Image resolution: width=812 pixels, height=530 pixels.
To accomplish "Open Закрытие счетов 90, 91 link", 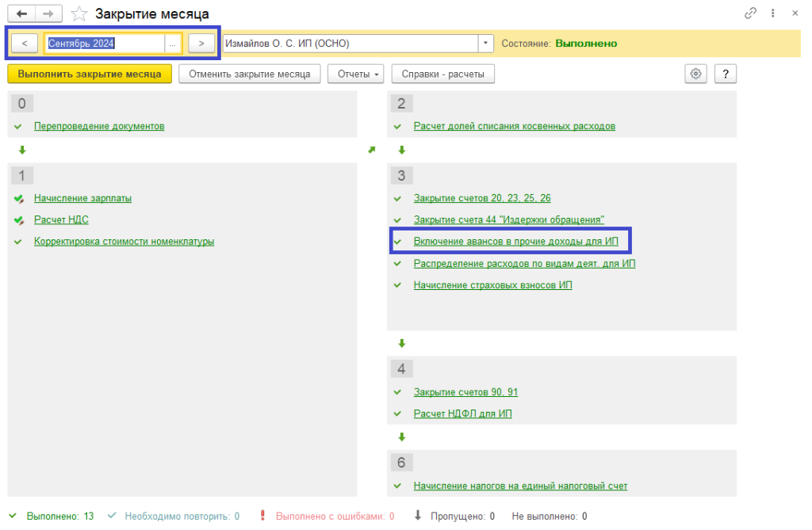I will (x=465, y=392).
